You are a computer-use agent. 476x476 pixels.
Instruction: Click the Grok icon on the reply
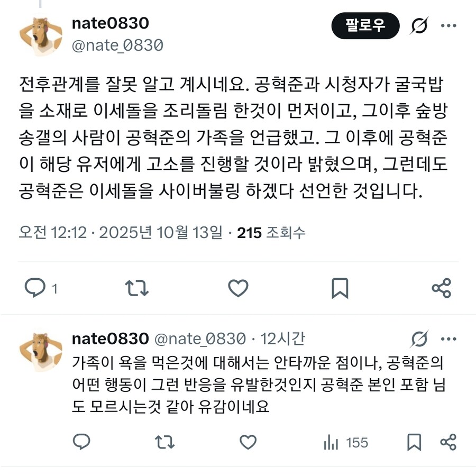pyautogui.click(x=420, y=339)
